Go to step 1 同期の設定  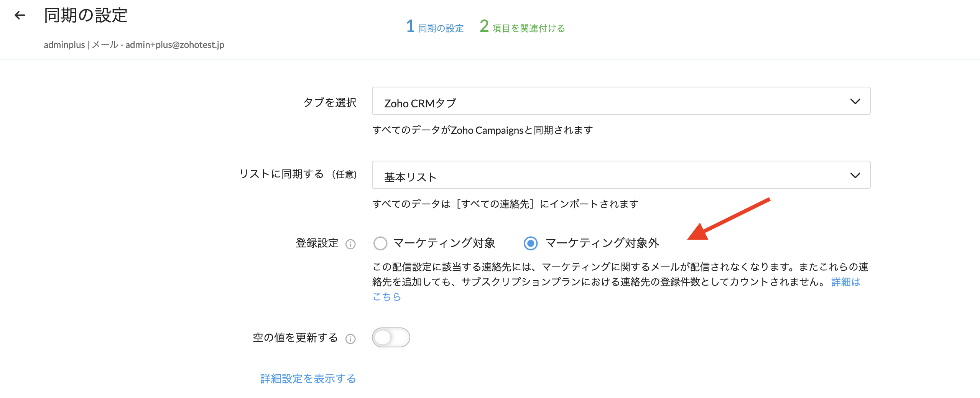[441, 28]
